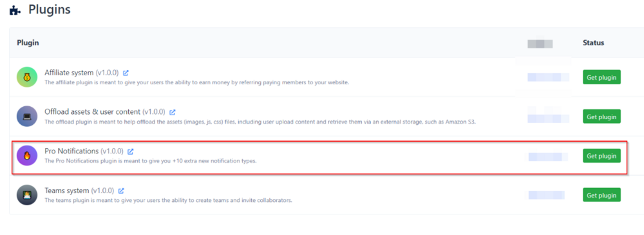Image resolution: width=644 pixels, height=235 pixels.
Task: Click the Offload assets laptop icon
Action: click(27, 117)
